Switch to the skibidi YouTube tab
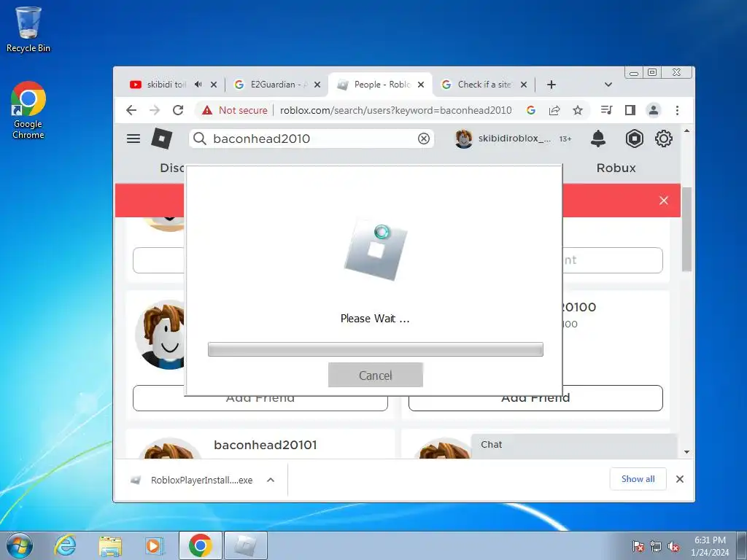This screenshot has height=560, width=747. point(165,85)
